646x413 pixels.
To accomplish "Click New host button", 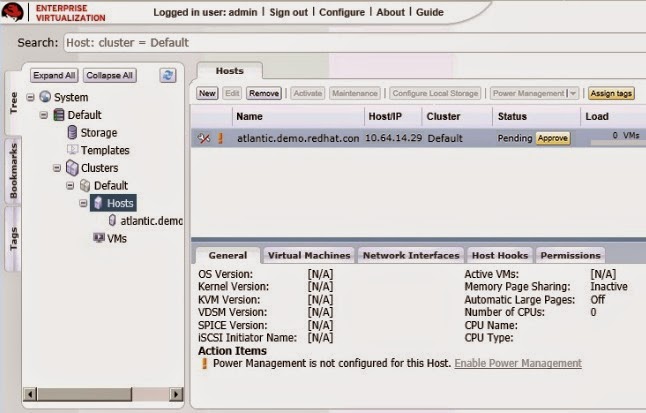I will [x=207, y=94].
